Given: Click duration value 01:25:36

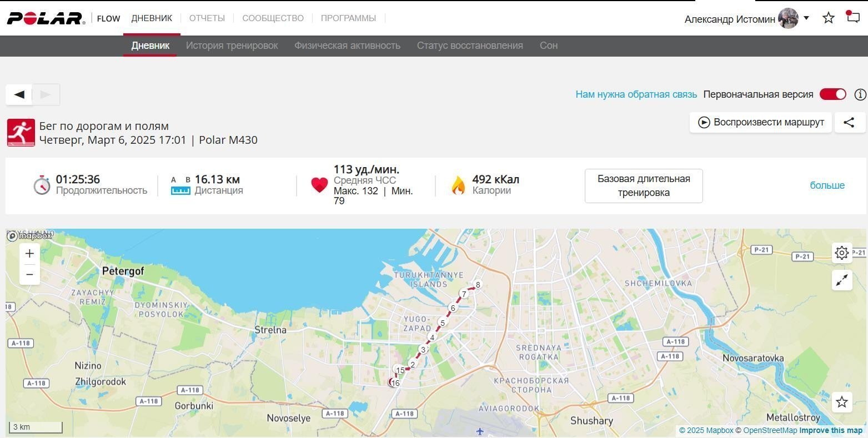Looking at the screenshot, I should tap(78, 179).
